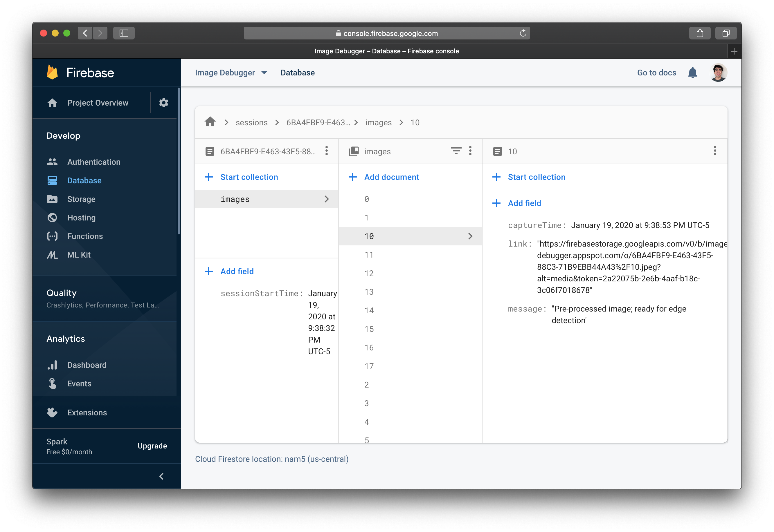Open the session document's three-dot menu
Image resolution: width=774 pixels, height=532 pixels.
point(327,151)
